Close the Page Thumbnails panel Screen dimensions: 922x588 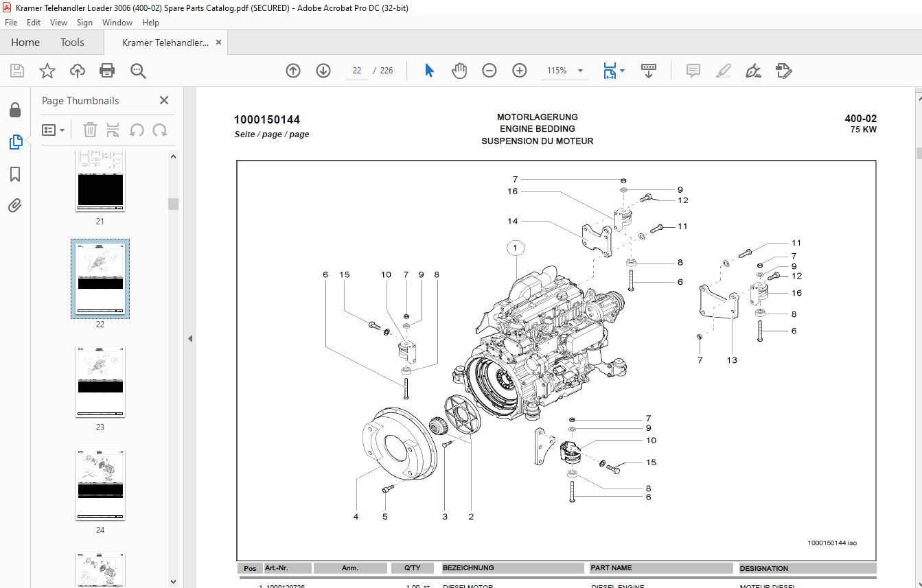(x=164, y=100)
